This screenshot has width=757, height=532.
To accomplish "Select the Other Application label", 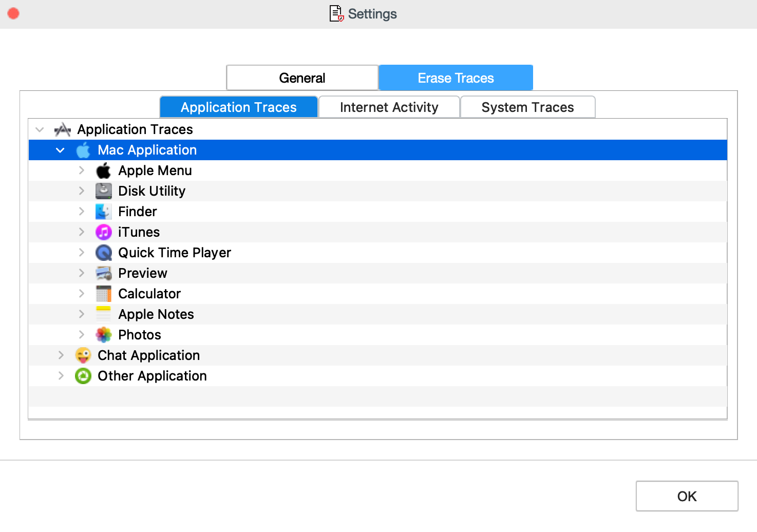I will [x=153, y=376].
